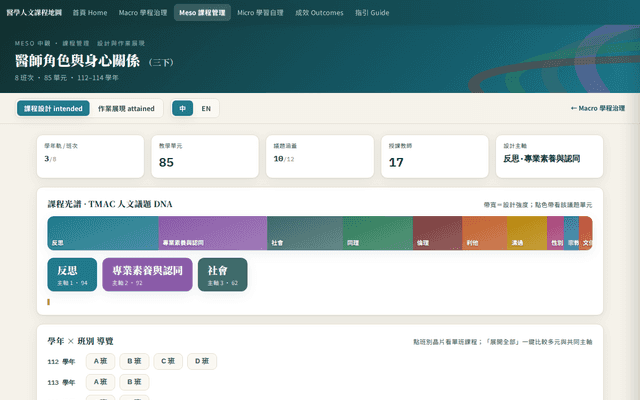
Task: Click the 設計主軸 反思·專業素養與認同 card
Action: point(549,156)
